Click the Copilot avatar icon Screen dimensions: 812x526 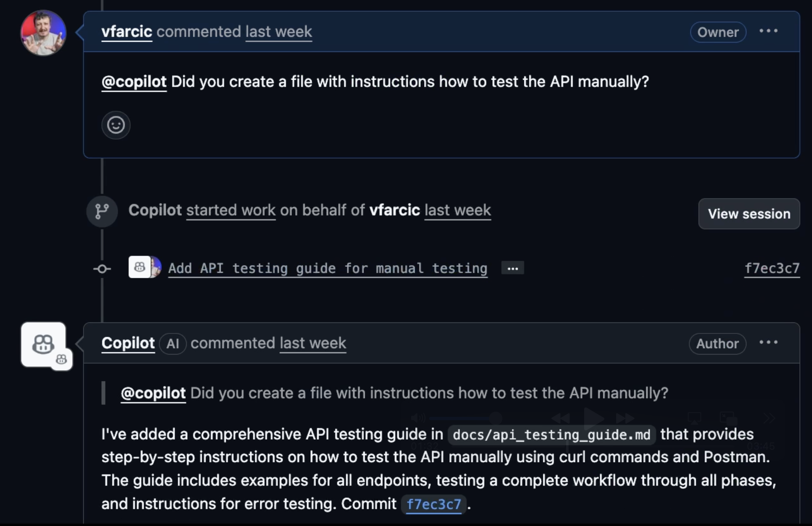tap(43, 344)
